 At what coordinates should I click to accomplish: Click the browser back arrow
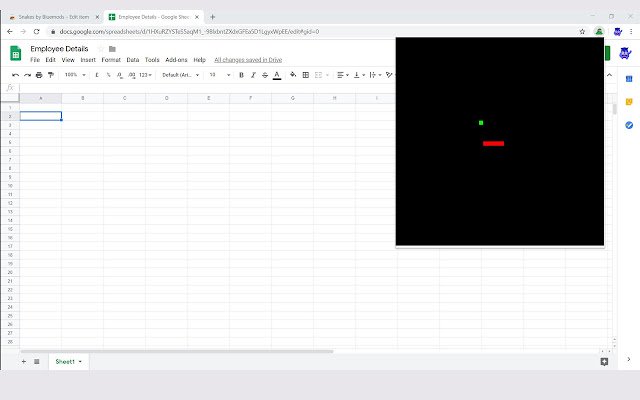10,31
